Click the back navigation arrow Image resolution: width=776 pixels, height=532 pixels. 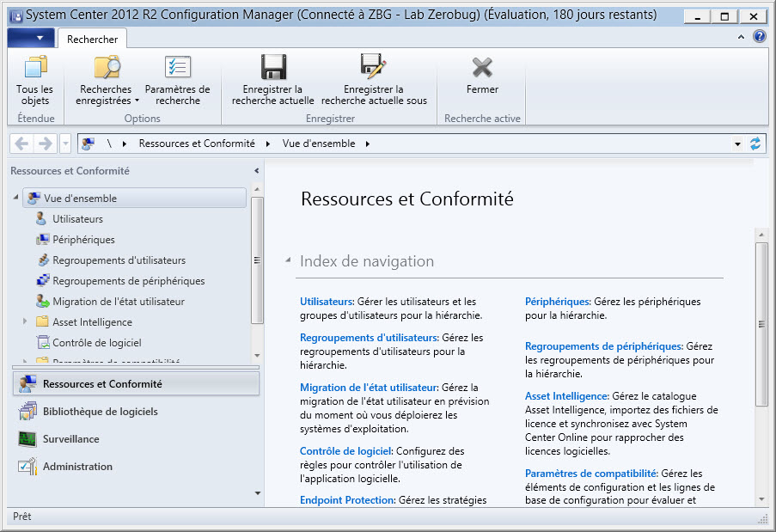coord(21,144)
